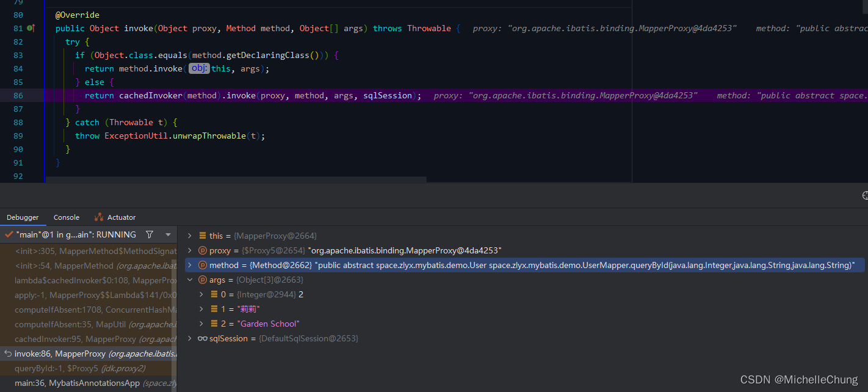The height and width of the screenshot is (392, 868).
Task: Click the inline proxy debug value on line 81
Action: click(605, 28)
